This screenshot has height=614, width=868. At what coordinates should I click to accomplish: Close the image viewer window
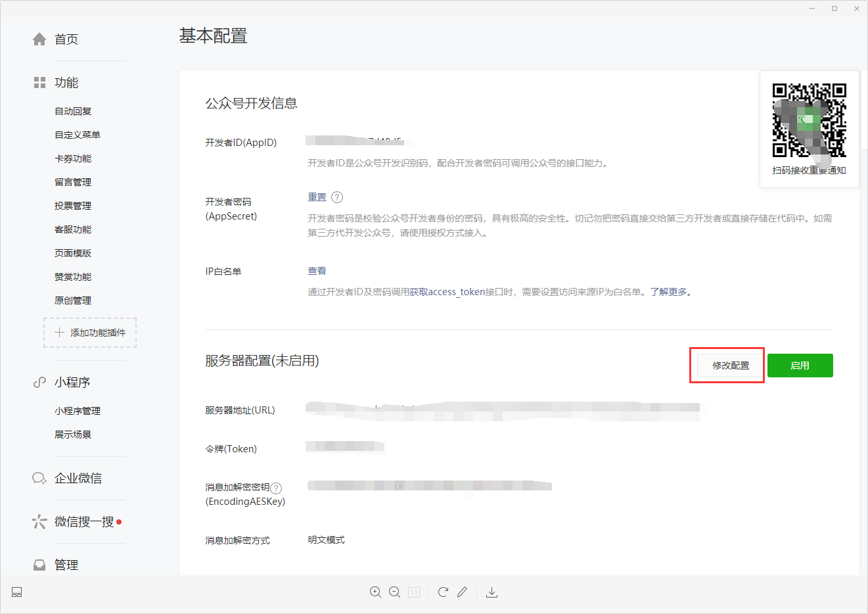pyautogui.click(x=857, y=9)
